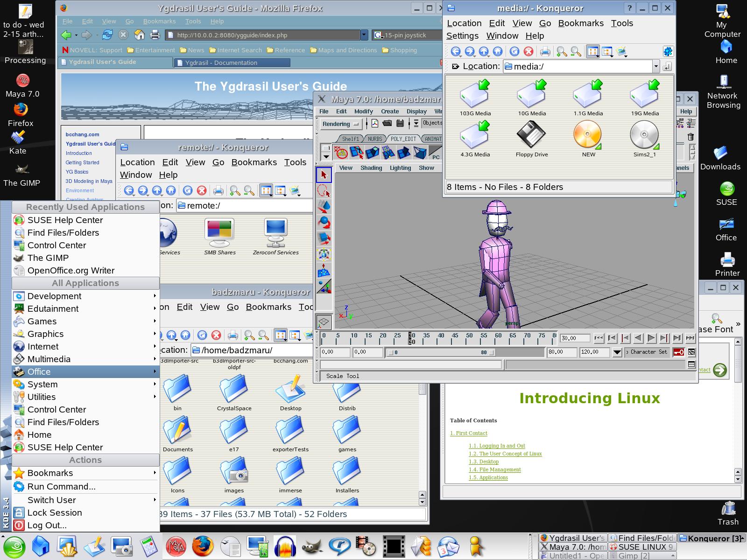Screen dimensions: 747x560
Task: Pick the Lasso select tool in Maya
Action: [324, 191]
